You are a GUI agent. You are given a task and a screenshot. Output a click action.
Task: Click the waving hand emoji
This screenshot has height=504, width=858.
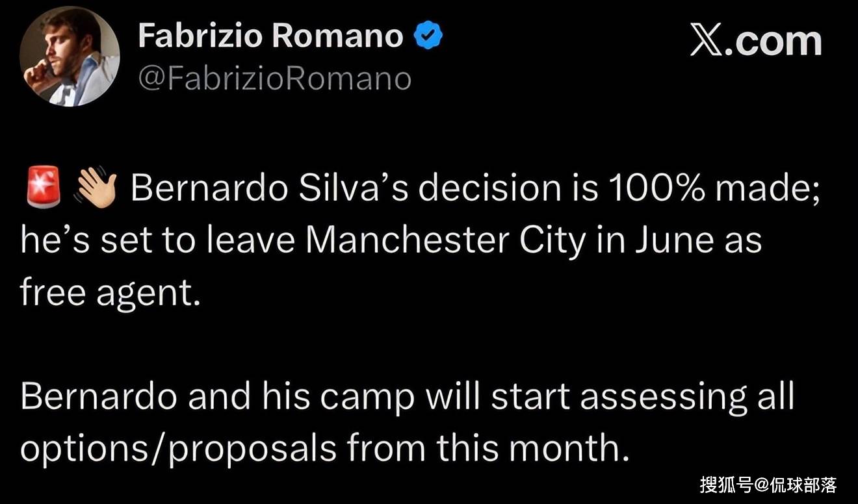[x=96, y=188]
